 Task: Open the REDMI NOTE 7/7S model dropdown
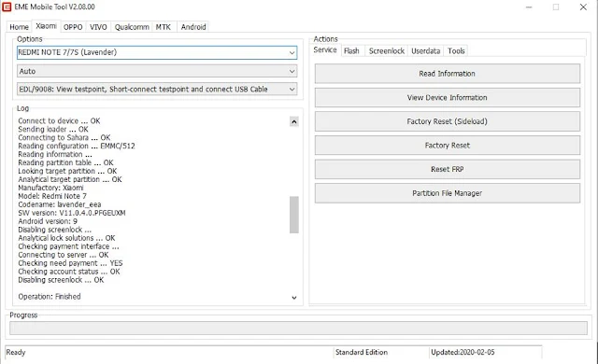[157, 52]
